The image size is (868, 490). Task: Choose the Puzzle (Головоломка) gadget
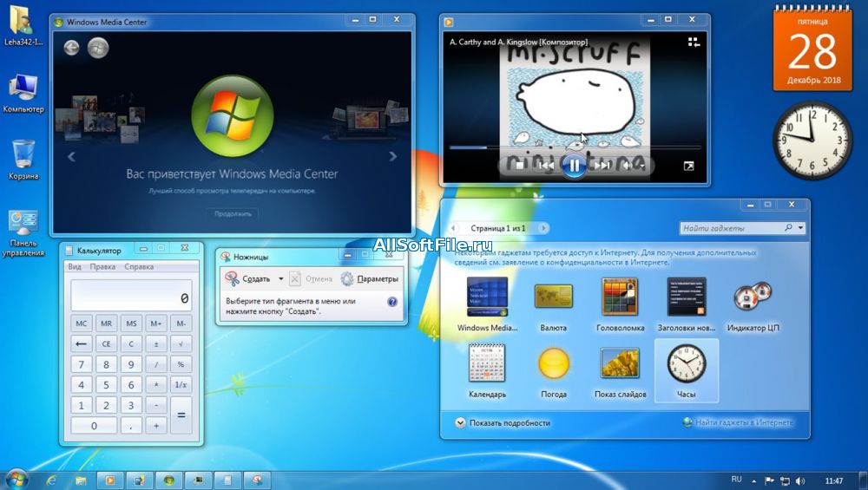point(620,297)
